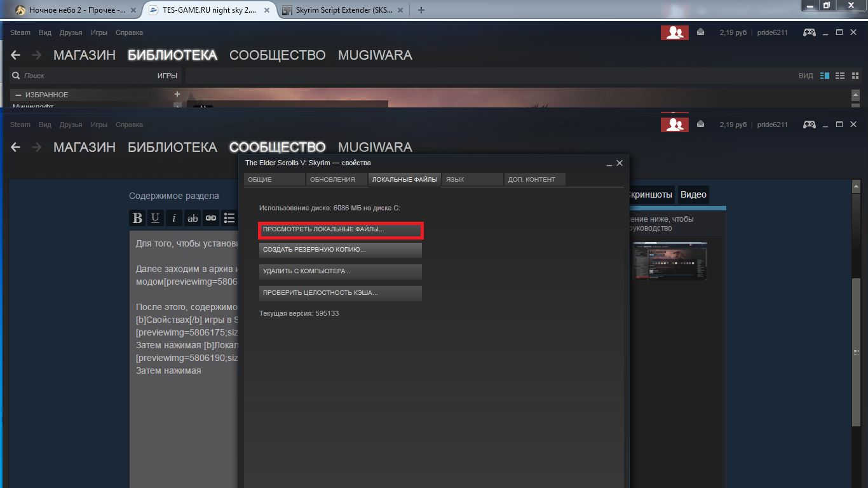Open Друзья menu in front Steam window

pos(71,125)
